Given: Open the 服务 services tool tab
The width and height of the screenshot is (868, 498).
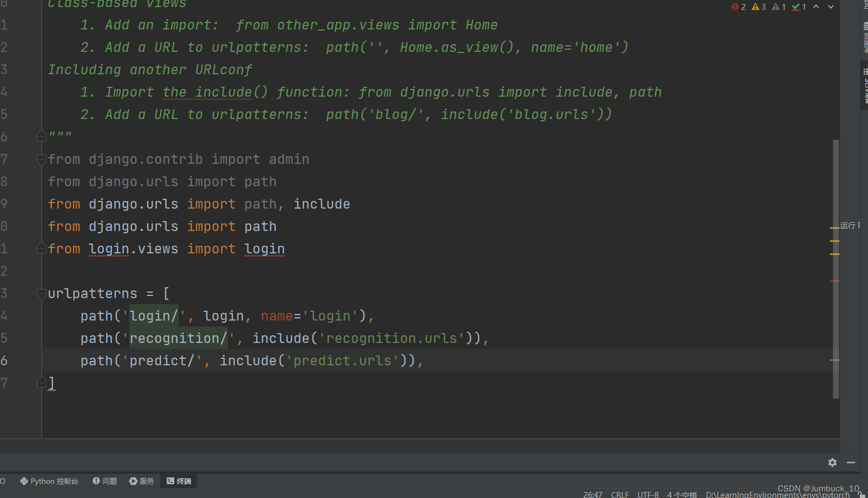Looking at the screenshot, I should coord(141,481).
